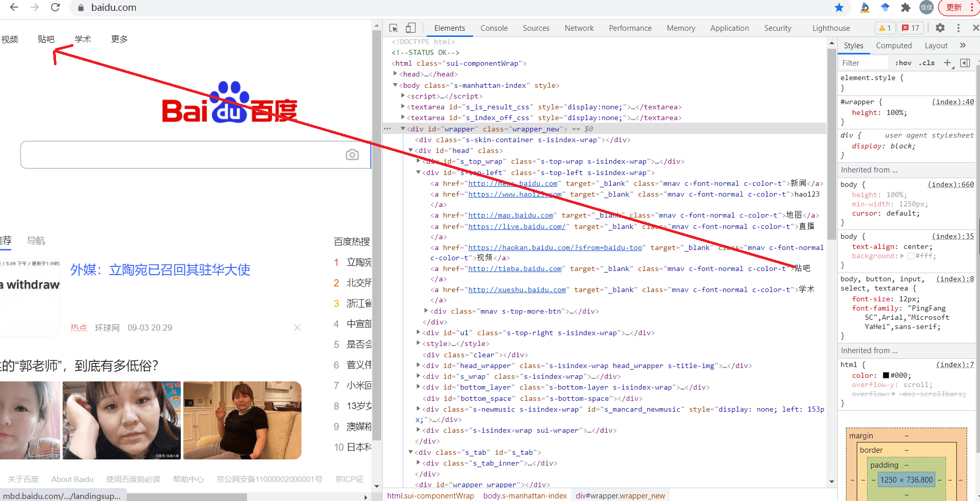This screenshot has width=980, height=501.
Task: Click the #fff background color swatch
Action: [911, 256]
